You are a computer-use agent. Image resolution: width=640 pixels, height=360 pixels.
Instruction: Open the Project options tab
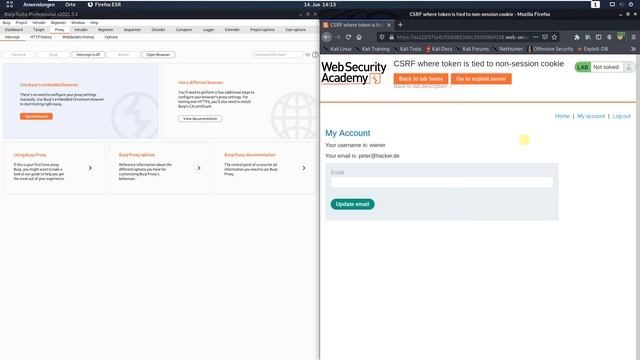click(x=262, y=30)
